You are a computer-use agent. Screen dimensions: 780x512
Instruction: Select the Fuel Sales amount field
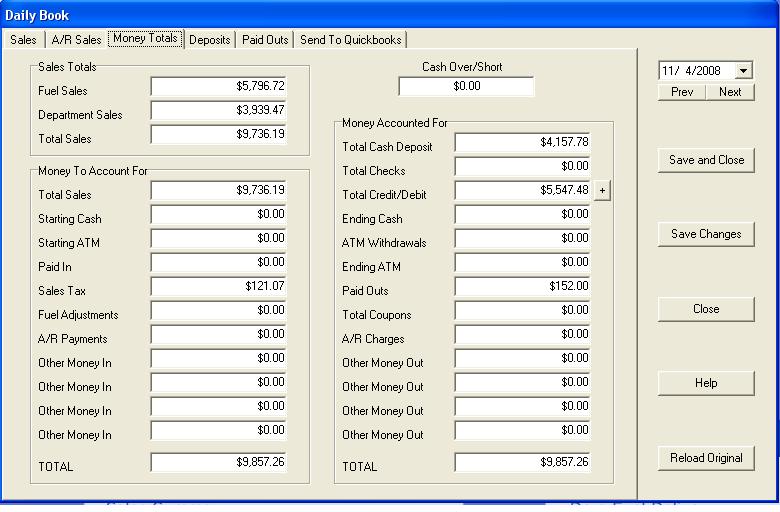[x=219, y=87]
